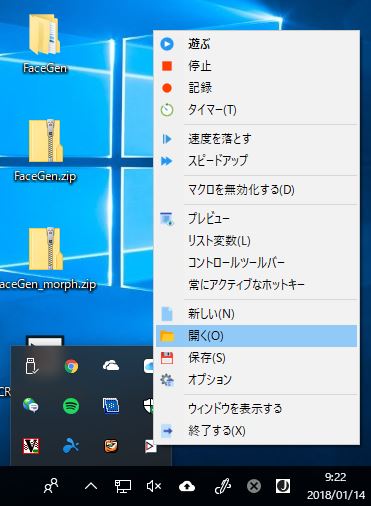Click the gray circled X taskbar icon

(254, 487)
